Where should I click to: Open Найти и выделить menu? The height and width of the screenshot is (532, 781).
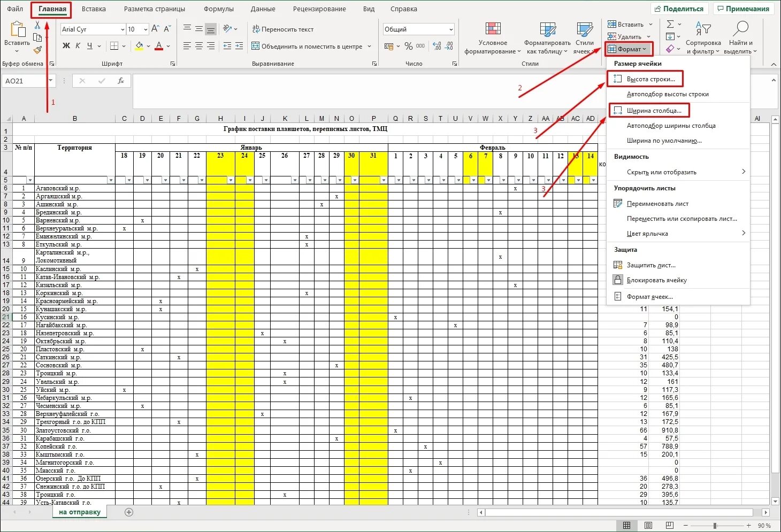pyautogui.click(x=740, y=38)
